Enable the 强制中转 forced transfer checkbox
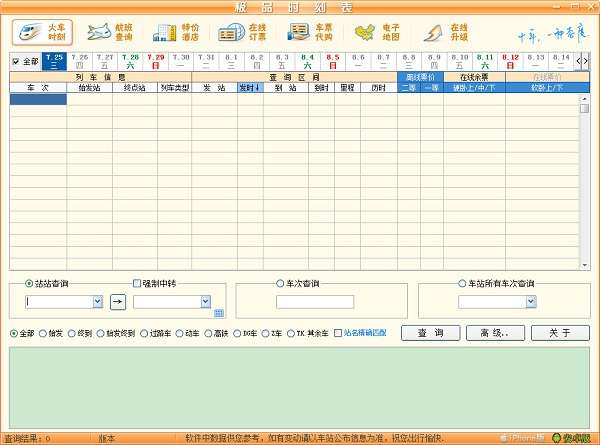Viewport: 600px width, 445px height. point(137,284)
